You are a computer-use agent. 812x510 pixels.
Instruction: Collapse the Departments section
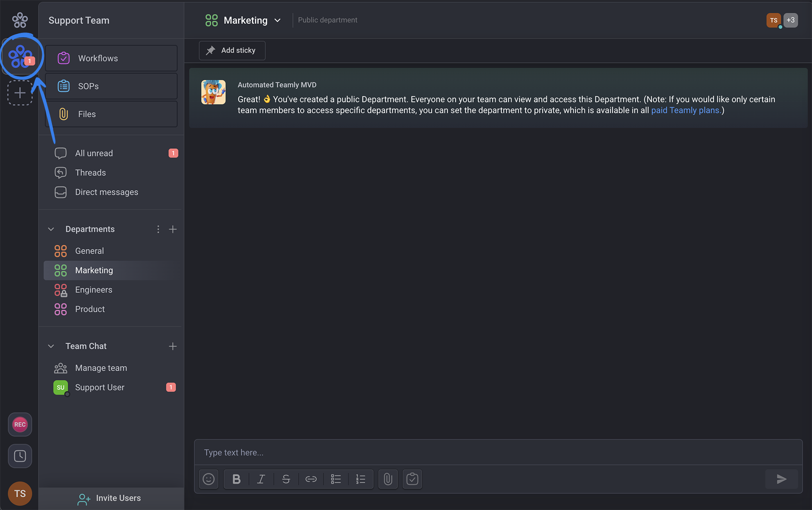tap(51, 229)
